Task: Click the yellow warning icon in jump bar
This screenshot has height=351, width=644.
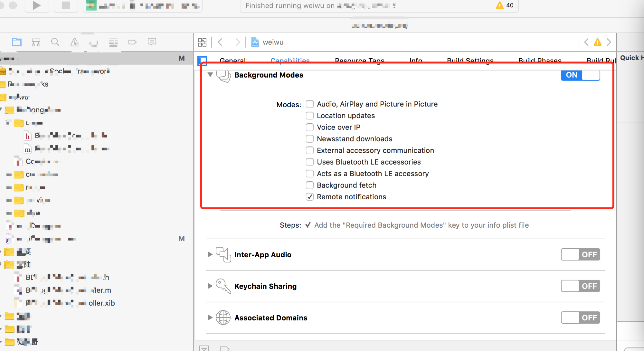Action: pos(598,42)
